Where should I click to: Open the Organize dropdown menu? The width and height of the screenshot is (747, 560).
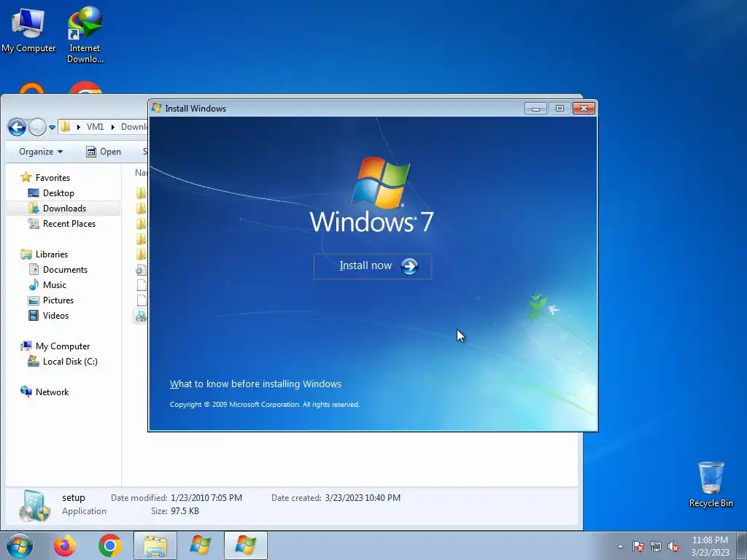pos(41,152)
